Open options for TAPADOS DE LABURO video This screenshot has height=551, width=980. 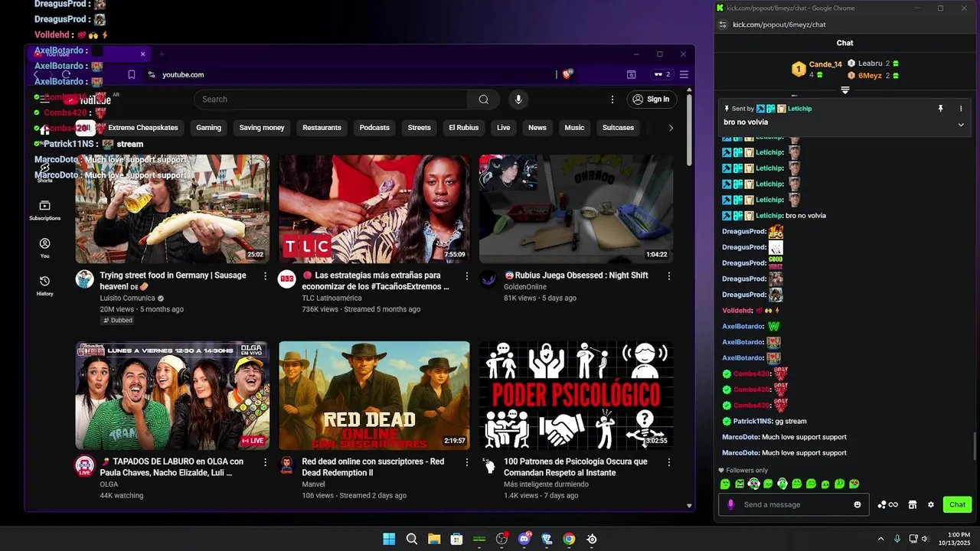pyautogui.click(x=266, y=462)
